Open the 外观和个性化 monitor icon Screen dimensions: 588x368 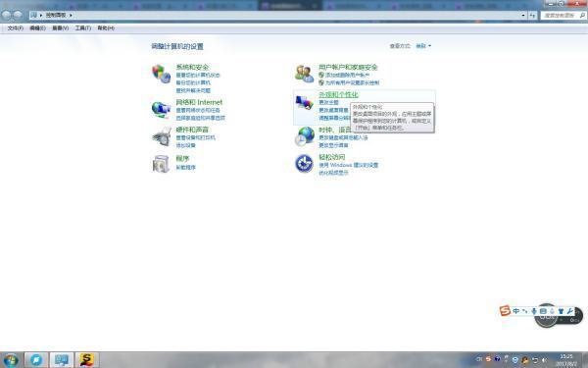(x=304, y=102)
